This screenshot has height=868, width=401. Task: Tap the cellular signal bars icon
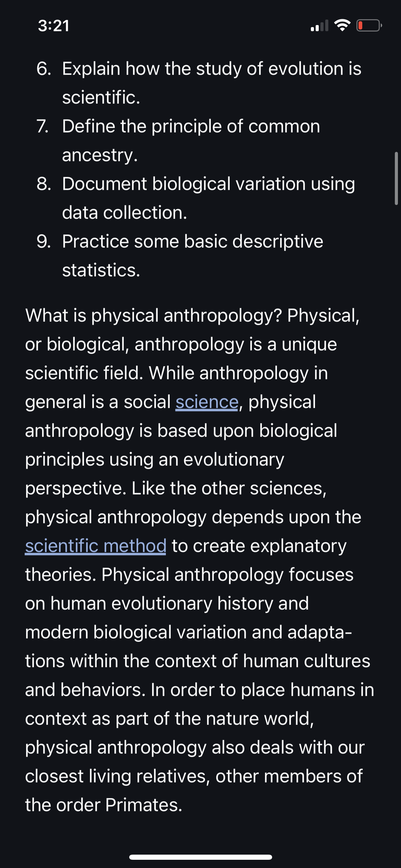pos(319,26)
